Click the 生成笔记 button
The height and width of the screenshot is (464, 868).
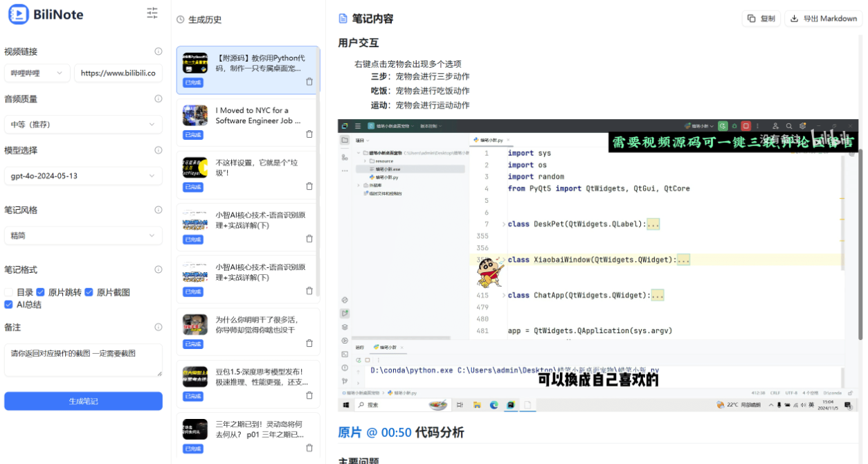[x=83, y=400]
